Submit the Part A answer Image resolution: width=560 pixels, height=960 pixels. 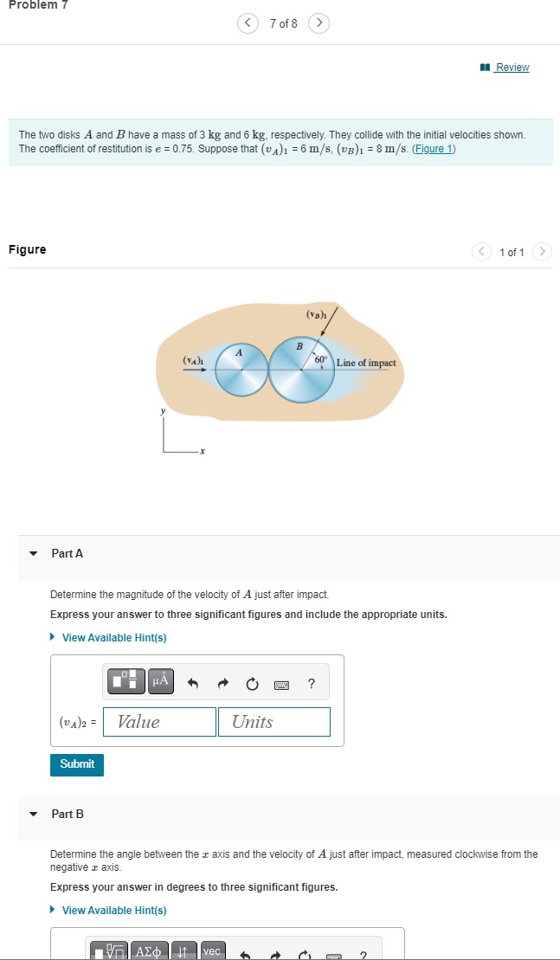tap(77, 764)
